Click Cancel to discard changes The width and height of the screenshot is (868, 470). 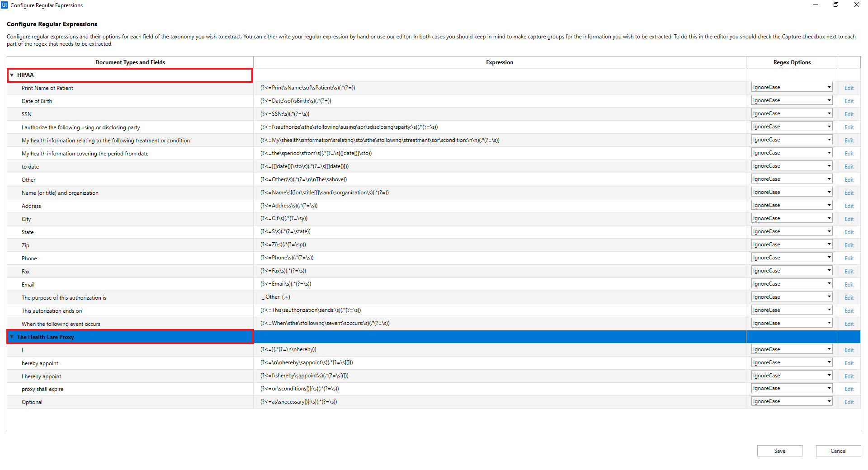[x=838, y=451]
